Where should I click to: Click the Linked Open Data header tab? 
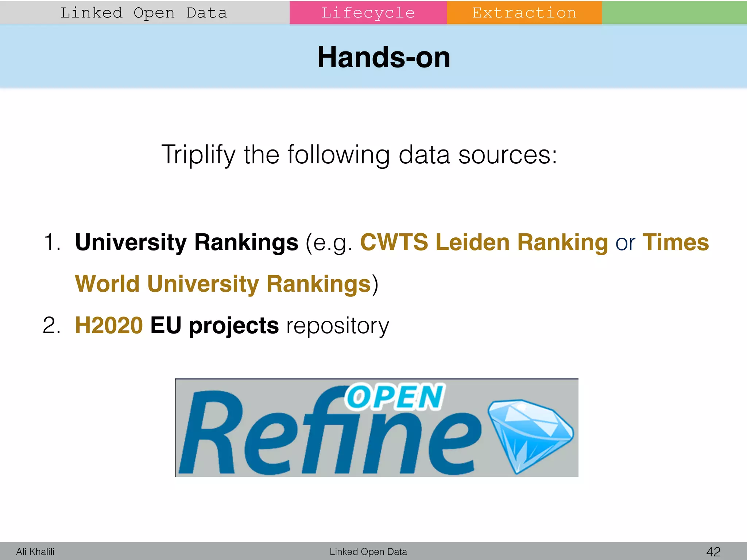(x=144, y=13)
